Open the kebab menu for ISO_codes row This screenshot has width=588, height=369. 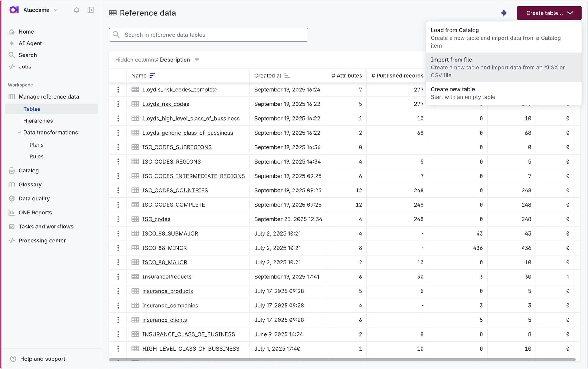pos(118,219)
